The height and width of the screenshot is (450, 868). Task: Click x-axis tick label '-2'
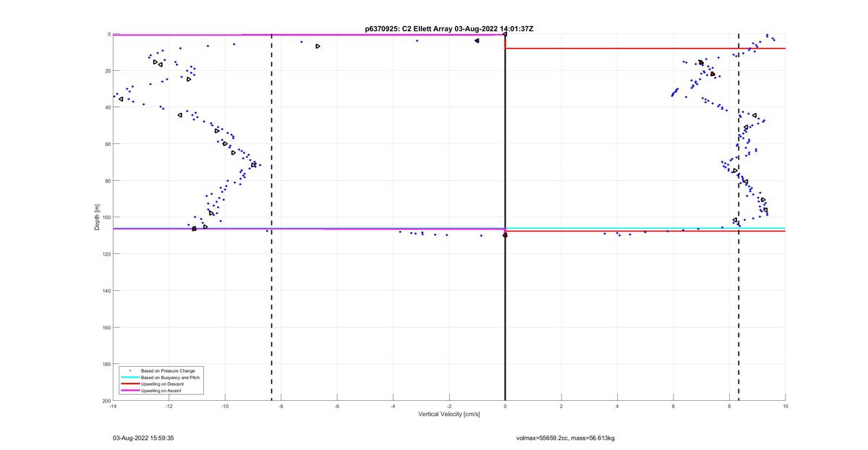[449, 406]
